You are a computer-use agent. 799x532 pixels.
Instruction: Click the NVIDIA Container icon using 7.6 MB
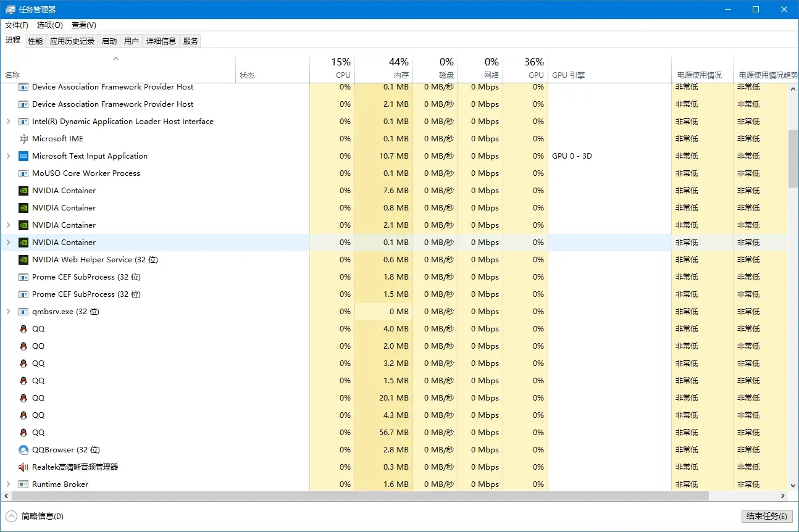tap(23, 191)
